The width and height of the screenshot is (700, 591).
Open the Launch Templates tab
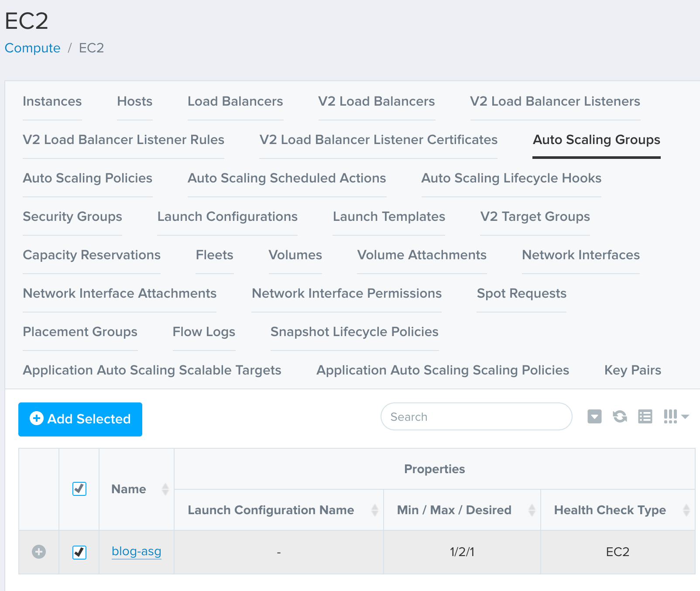click(389, 216)
